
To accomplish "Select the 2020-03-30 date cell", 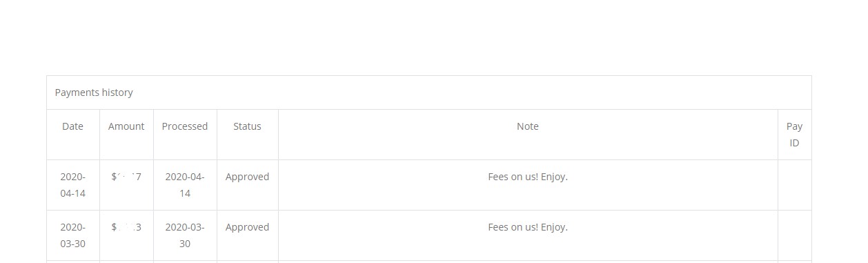I will point(72,235).
